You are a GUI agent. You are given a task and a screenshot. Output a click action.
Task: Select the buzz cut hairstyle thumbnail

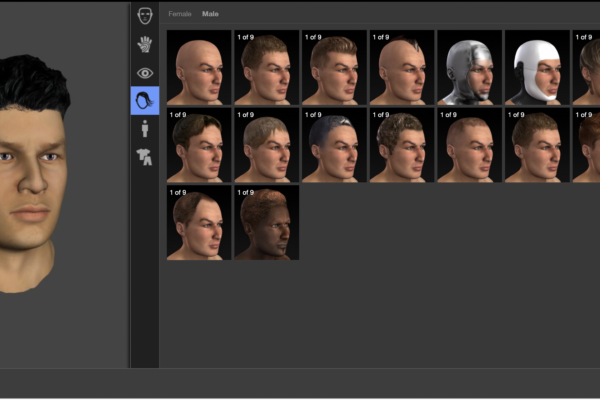(x=470, y=145)
